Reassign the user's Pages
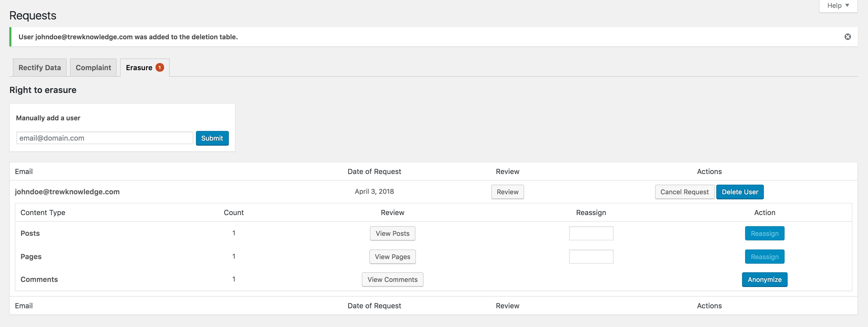 coord(765,257)
